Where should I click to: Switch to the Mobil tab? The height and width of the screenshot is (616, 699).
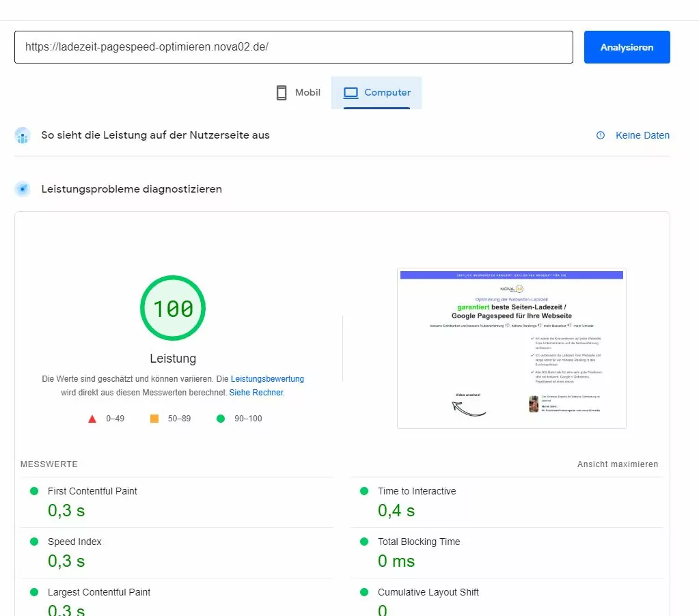(x=298, y=93)
